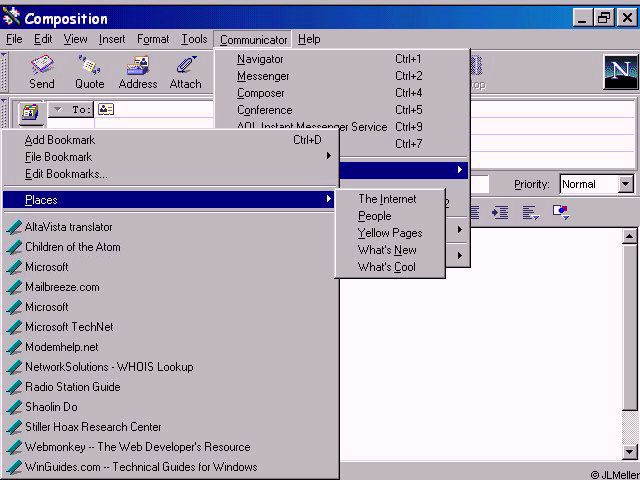Screen dimensions: 640x480
Task: Collapse the Send toolbar using its handle
Action: 4,71
